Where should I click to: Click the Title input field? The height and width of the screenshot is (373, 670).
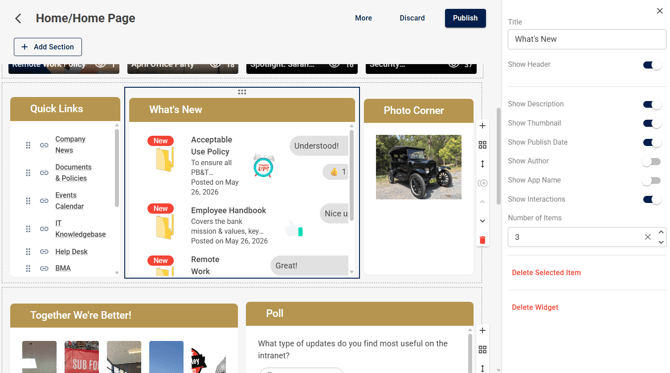click(586, 39)
